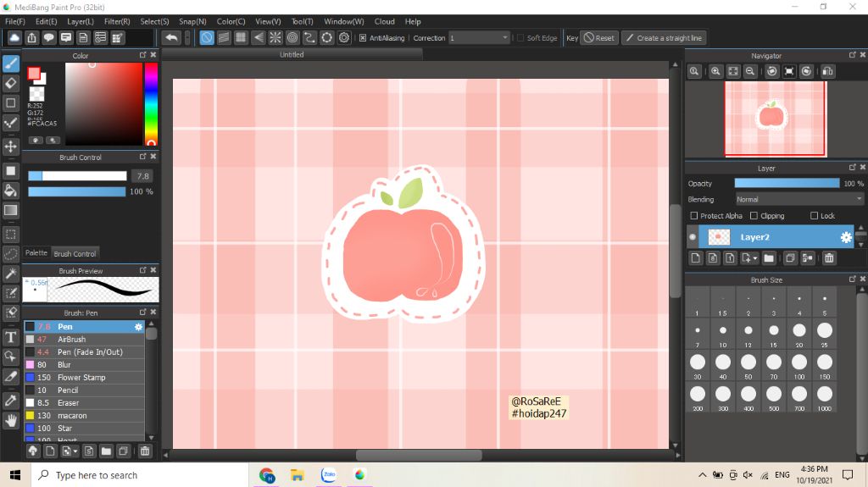868x487 pixels.
Task: Select the Bucket fill tool
Action: coord(11,190)
